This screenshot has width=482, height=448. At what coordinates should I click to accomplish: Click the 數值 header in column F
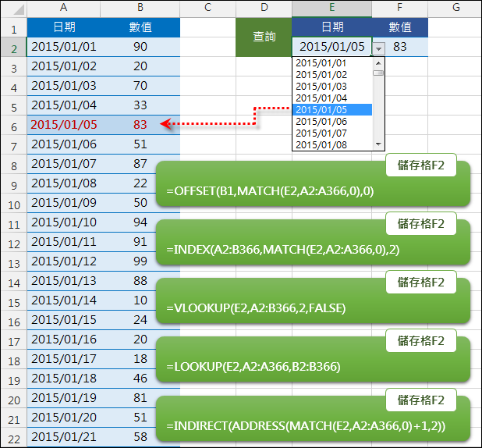tap(399, 27)
